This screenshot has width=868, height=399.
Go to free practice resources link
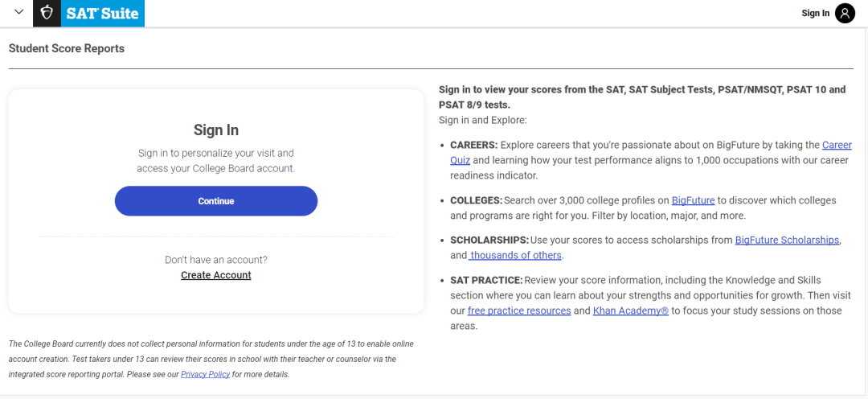pos(519,311)
